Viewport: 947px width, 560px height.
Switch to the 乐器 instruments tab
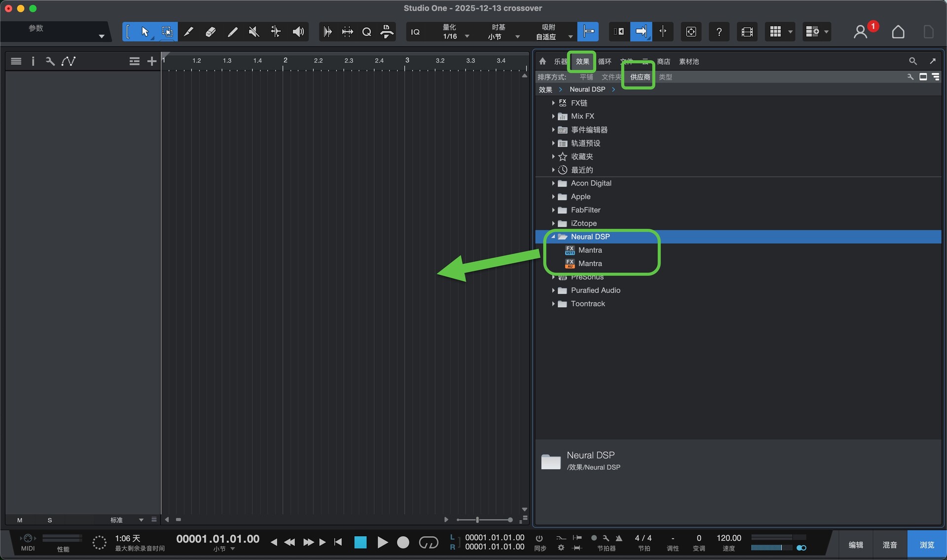tap(560, 62)
